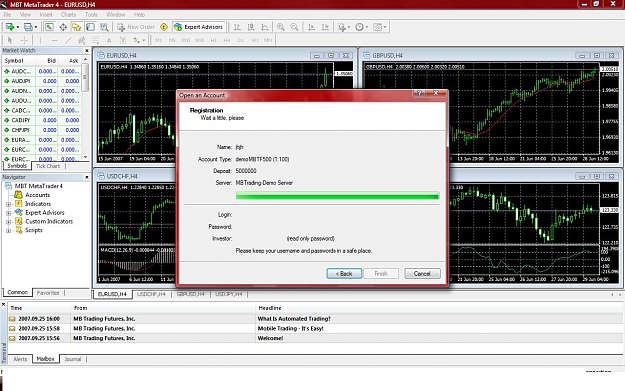Open the Help menu

click(139, 15)
